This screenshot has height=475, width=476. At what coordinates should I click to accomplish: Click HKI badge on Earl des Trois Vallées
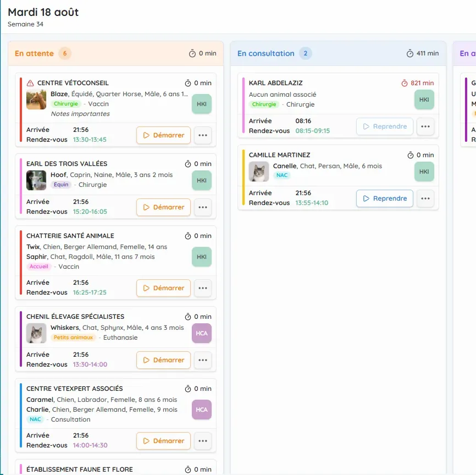click(x=202, y=180)
